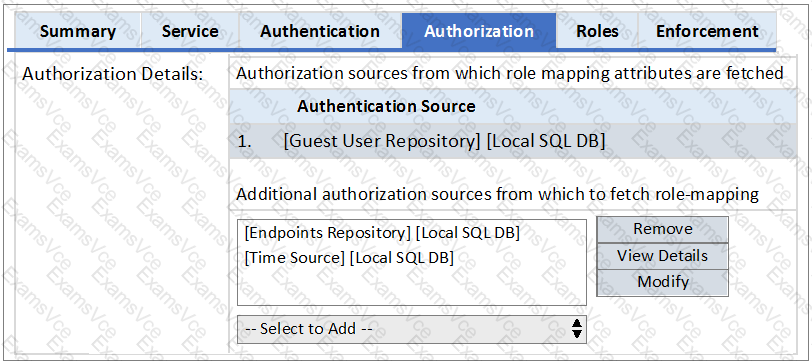Click the View Details button
Viewport: 812px width, 361px height.
(x=663, y=256)
